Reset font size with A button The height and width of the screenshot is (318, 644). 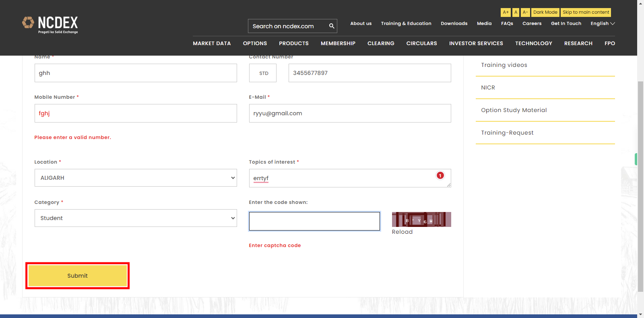tap(516, 12)
